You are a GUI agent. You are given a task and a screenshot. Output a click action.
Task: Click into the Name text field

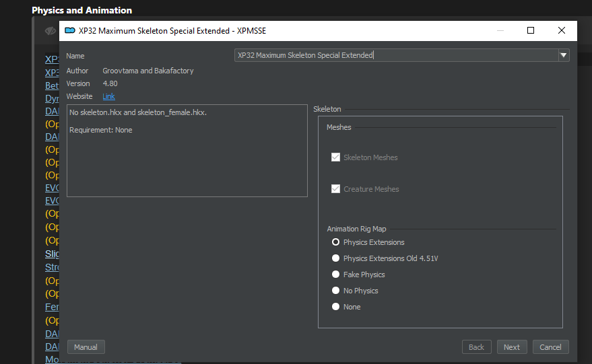pos(396,55)
